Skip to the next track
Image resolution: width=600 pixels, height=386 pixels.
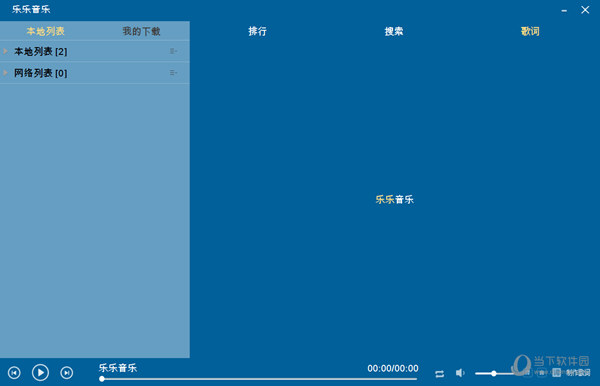[67, 373]
